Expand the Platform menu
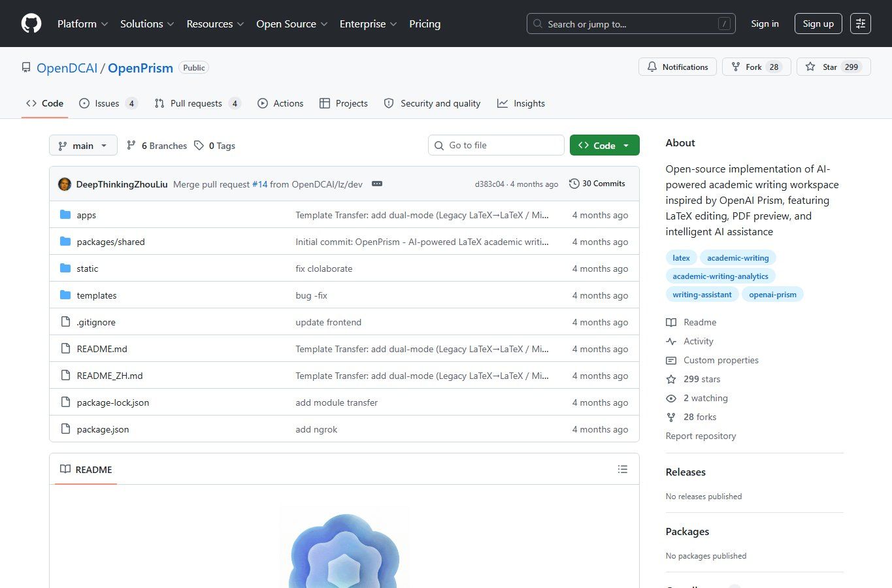 [83, 24]
